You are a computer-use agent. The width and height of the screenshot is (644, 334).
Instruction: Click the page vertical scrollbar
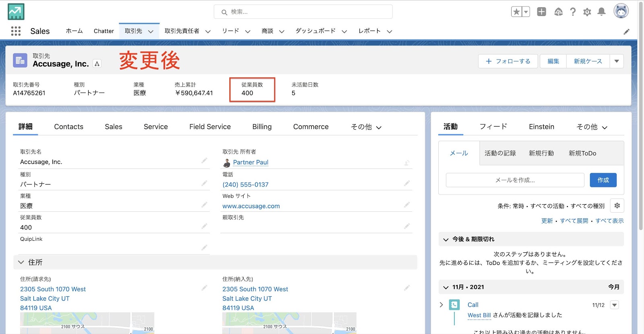click(641, 117)
